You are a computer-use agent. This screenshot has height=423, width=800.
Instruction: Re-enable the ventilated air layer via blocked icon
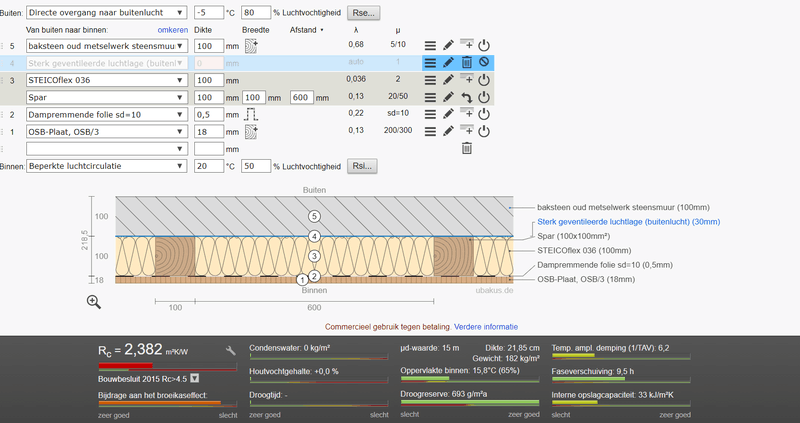(x=484, y=63)
